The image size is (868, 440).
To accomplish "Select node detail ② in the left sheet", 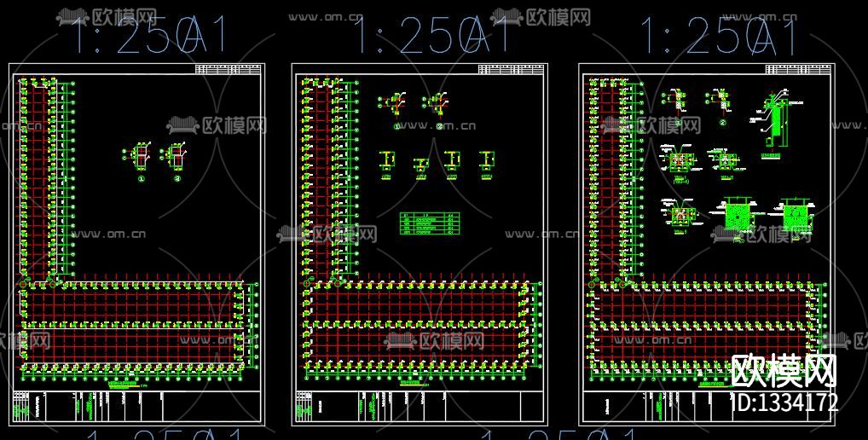I will [x=175, y=161].
